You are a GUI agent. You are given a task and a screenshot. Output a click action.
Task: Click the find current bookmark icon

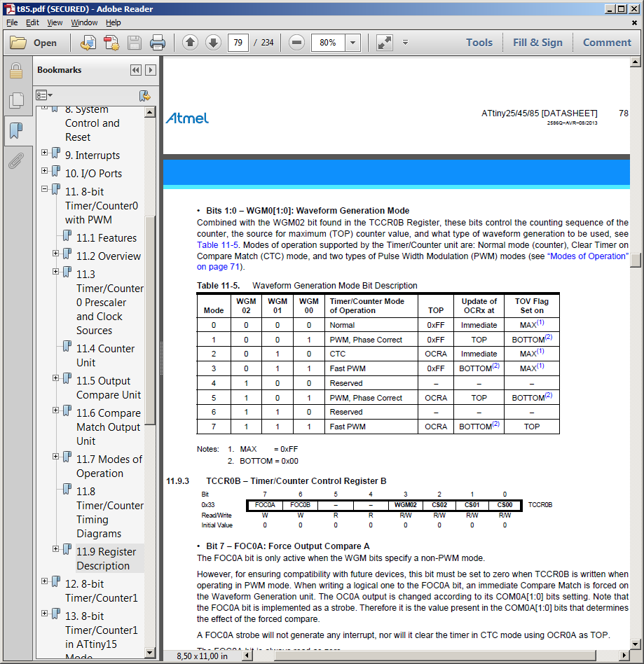pos(145,96)
